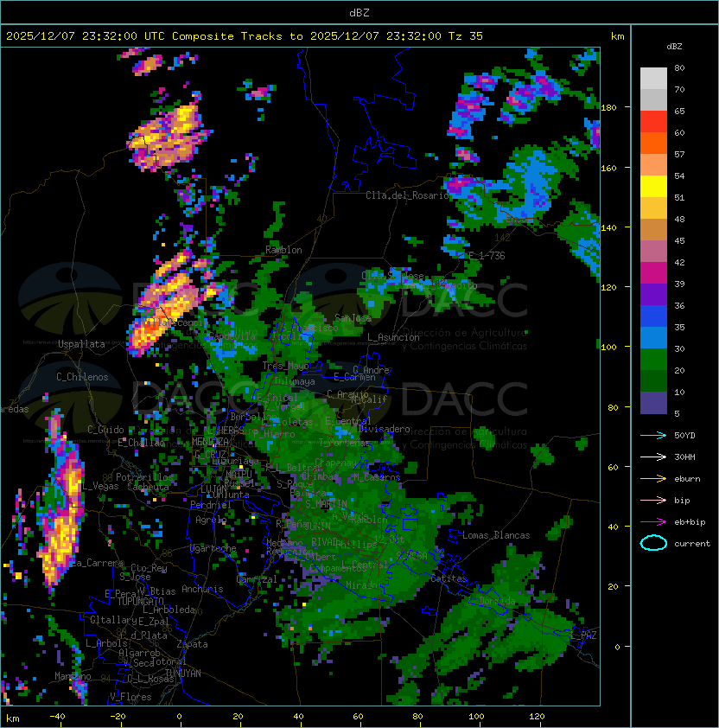Click the 'Perdriel' map label
719x728 pixels.
211,505
